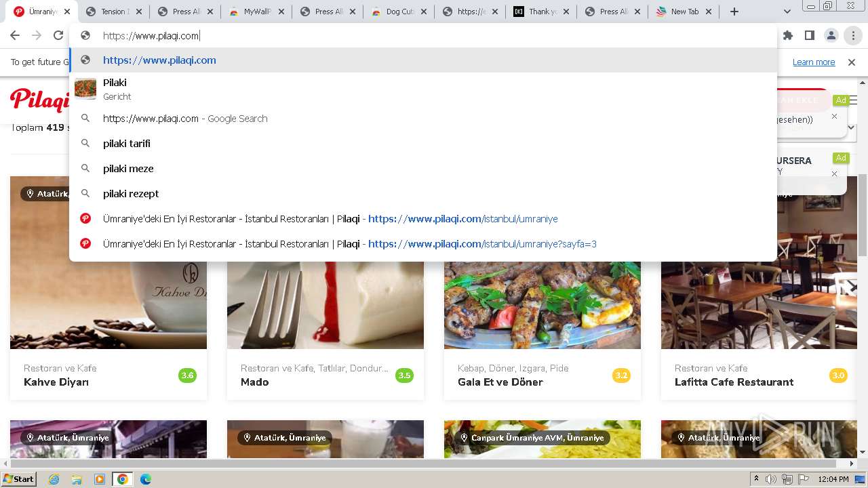Reload the current page

pos(58,35)
